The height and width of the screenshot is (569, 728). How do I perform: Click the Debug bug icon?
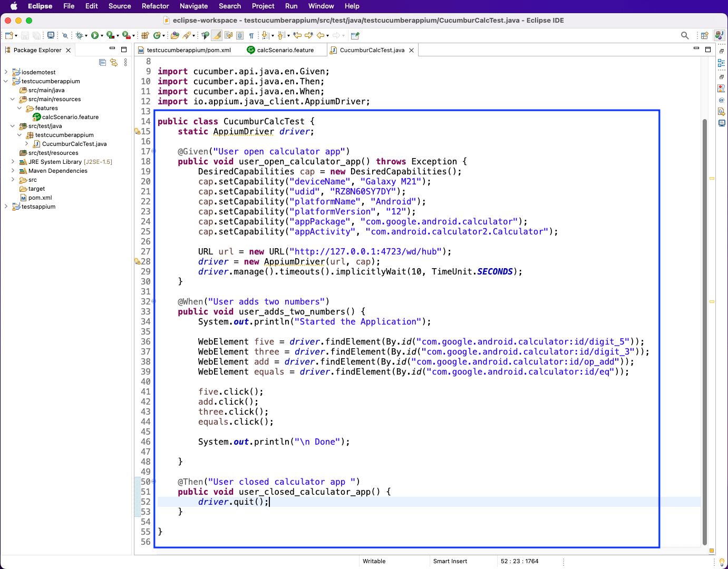click(79, 35)
